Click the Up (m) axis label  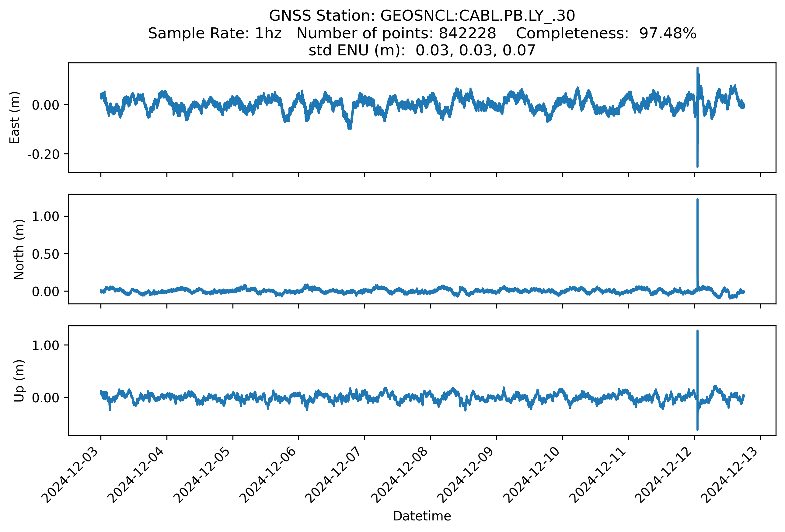click(19, 381)
